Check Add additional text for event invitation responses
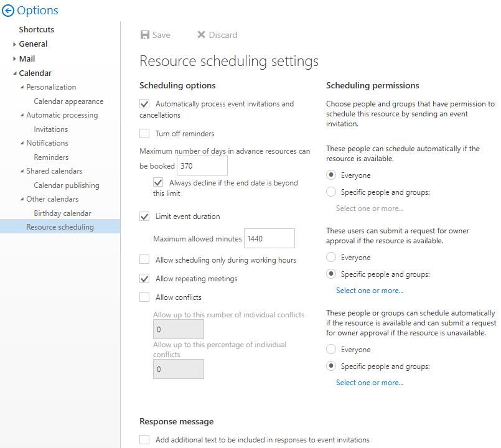The image size is (501, 448). tap(144, 439)
